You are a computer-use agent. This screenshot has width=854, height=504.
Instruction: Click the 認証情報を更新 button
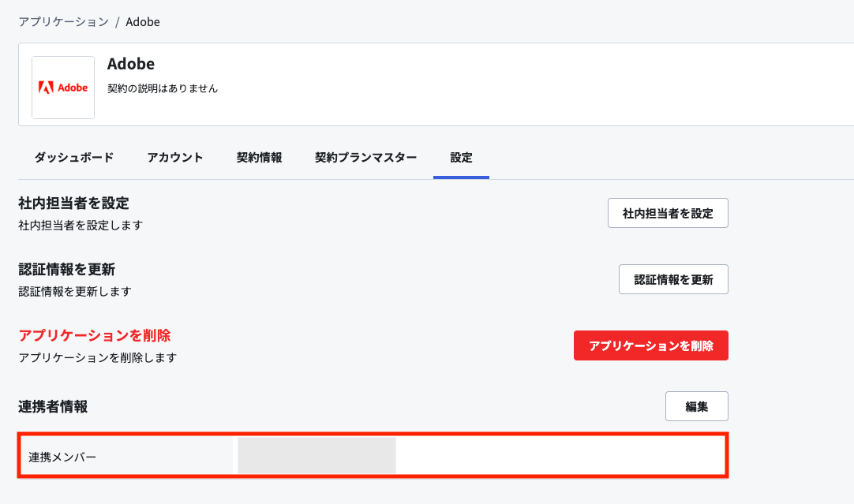(673, 280)
